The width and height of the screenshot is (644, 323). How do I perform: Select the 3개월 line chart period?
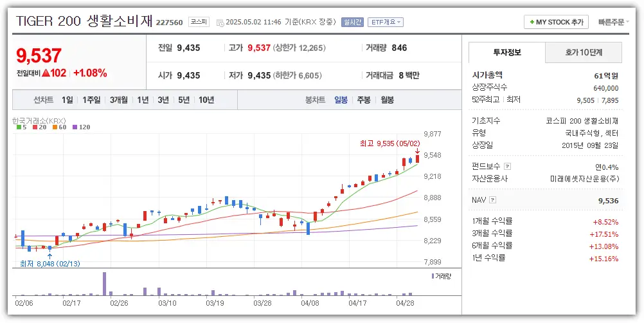tap(119, 100)
